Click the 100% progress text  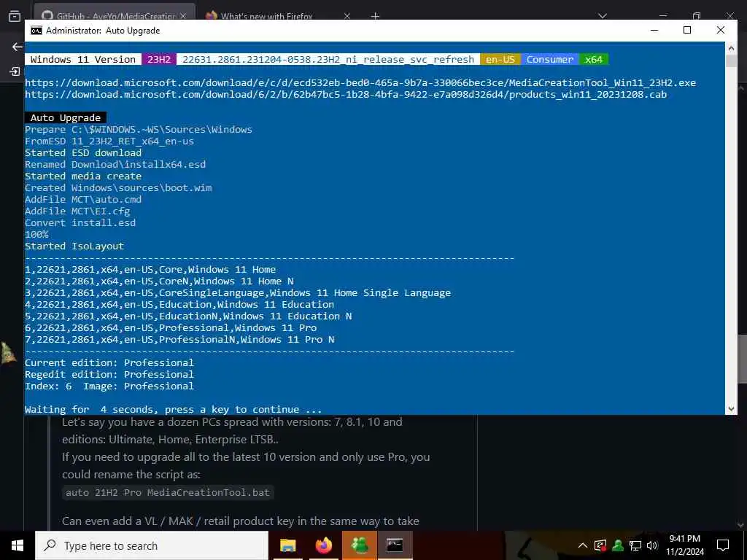[36, 234]
